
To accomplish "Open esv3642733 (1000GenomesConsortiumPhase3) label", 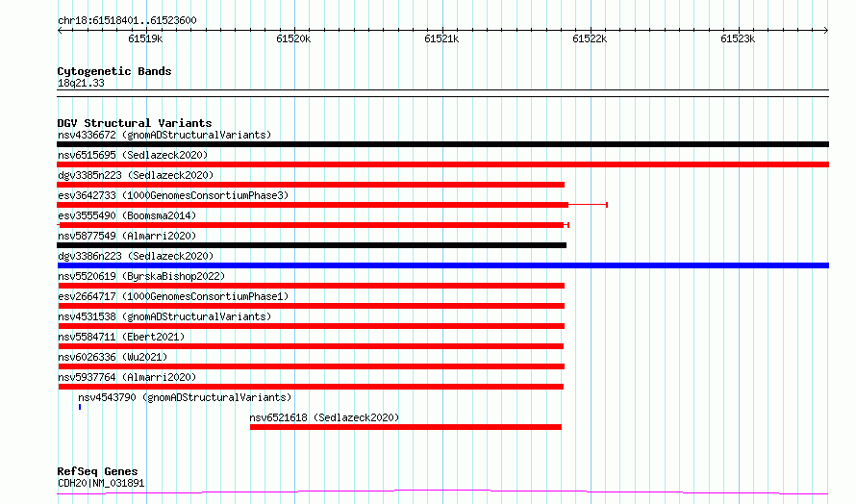I will [x=173, y=195].
